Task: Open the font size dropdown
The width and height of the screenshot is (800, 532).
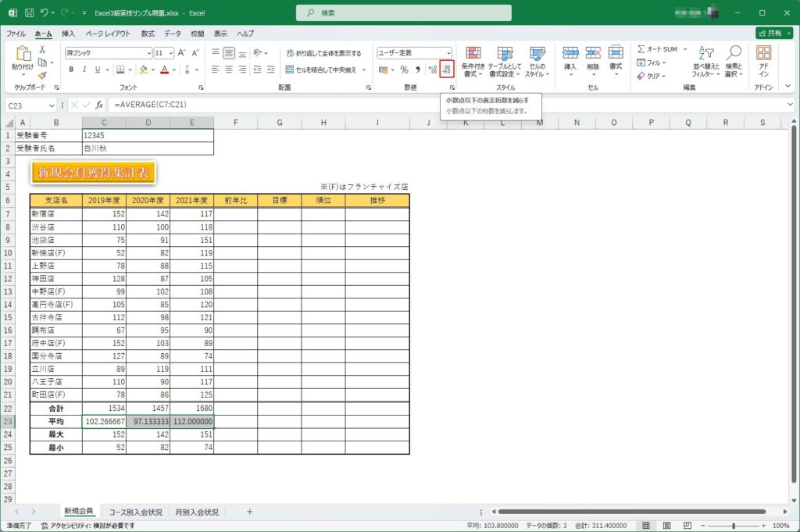Action: click(170, 53)
